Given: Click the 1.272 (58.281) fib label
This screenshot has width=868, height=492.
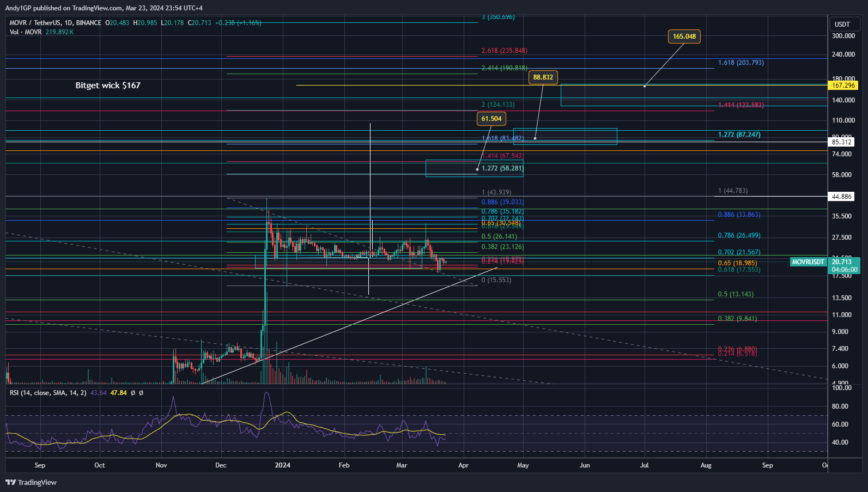Looking at the screenshot, I should [502, 168].
